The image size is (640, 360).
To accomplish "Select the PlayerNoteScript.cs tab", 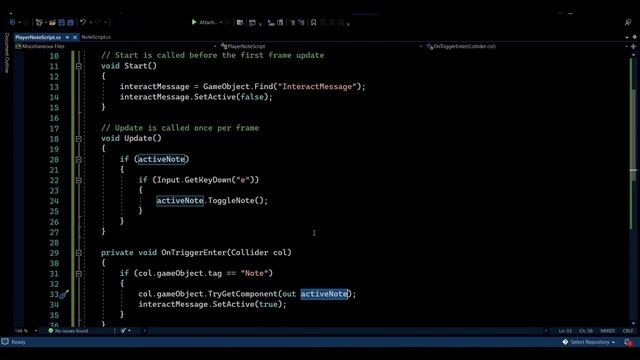I will tap(38, 37).
